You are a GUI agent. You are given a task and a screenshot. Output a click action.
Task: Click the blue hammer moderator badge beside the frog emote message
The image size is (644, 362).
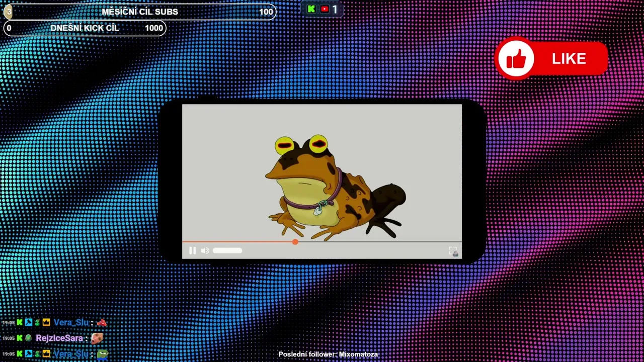[x=28, y=354]
